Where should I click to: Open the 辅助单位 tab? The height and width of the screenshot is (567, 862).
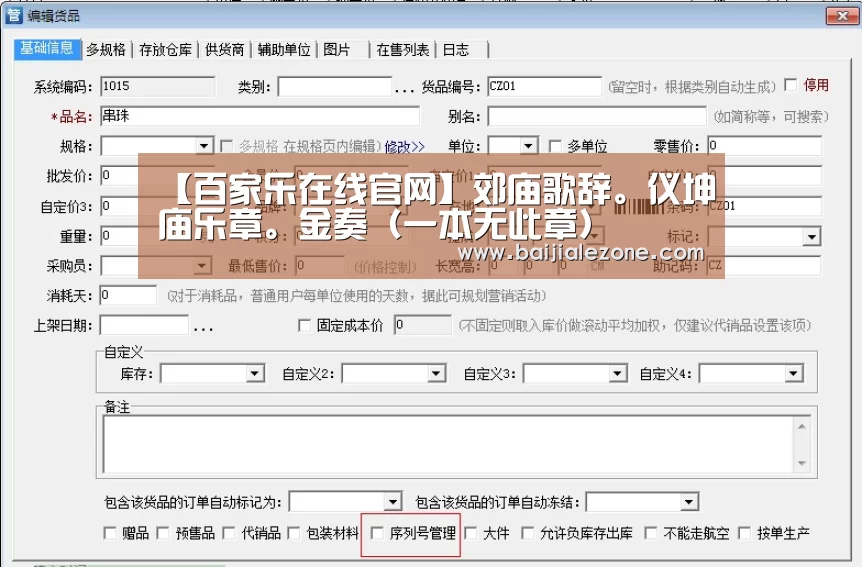tap(284, 49)
